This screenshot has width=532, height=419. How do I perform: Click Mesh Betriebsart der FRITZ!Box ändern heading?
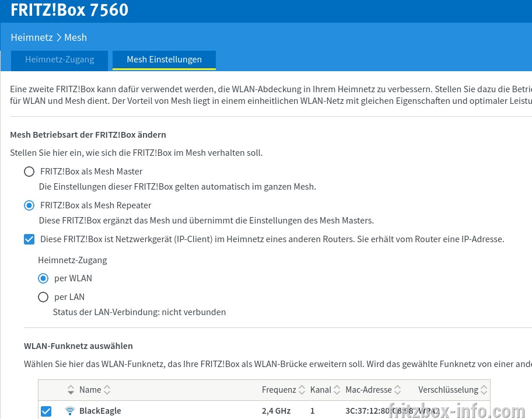[x=88, y=135]
